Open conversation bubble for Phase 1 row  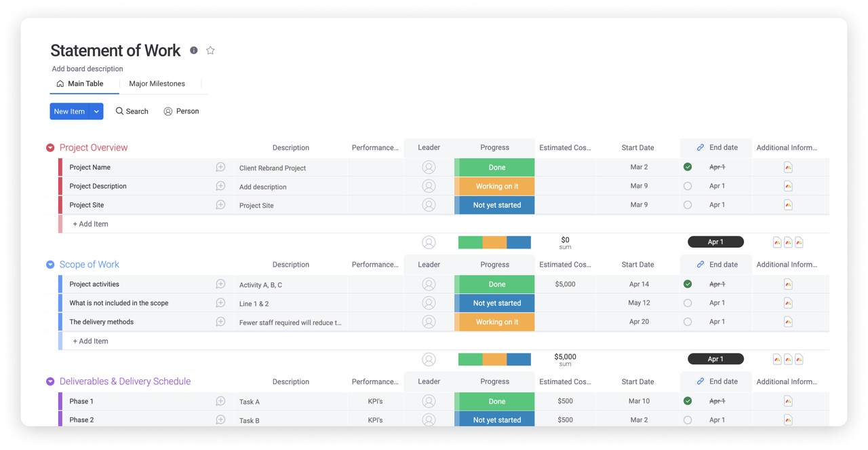point(220,401)
